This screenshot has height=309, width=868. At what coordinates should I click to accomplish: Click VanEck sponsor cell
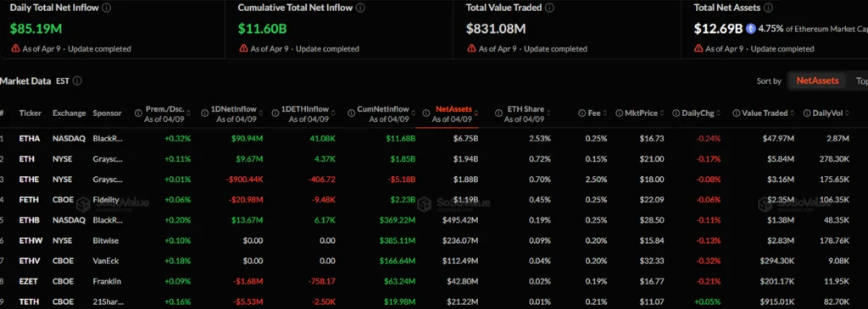click(106, 261)
